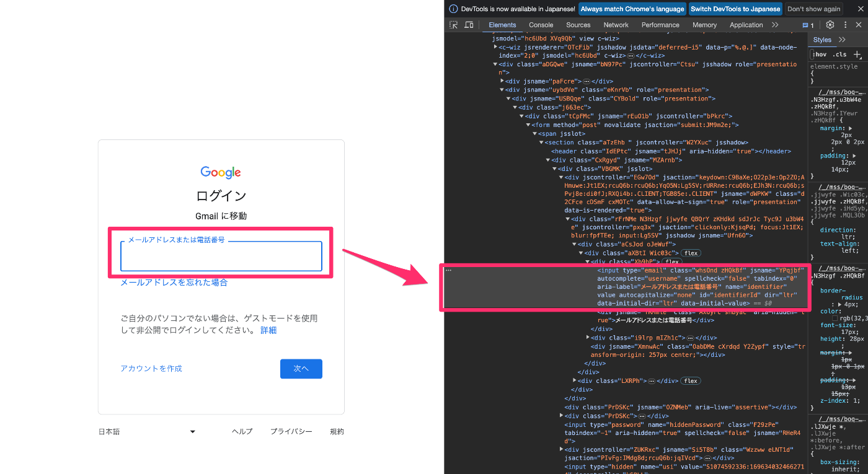Click メールアドレスを忘れた場合 link
Viewport: 868px width, 474px height.
tap(174, 283)
